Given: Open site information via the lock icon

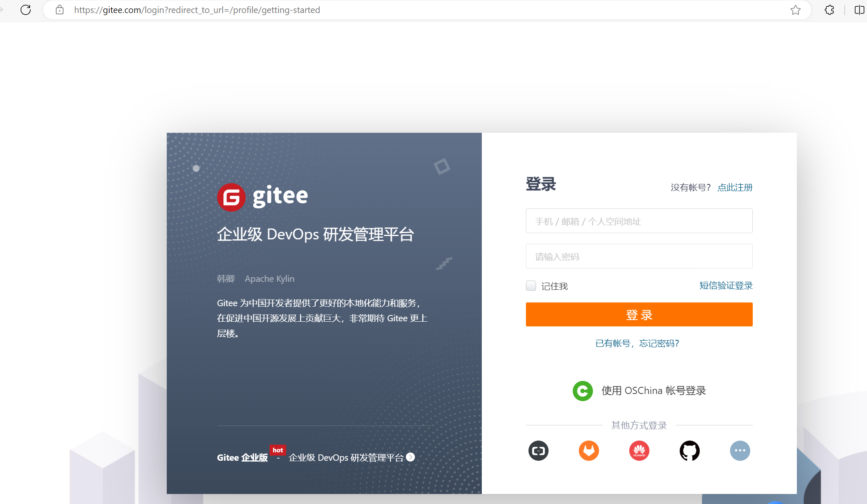Looking at the screenshot, I should [x=60, y=10].
